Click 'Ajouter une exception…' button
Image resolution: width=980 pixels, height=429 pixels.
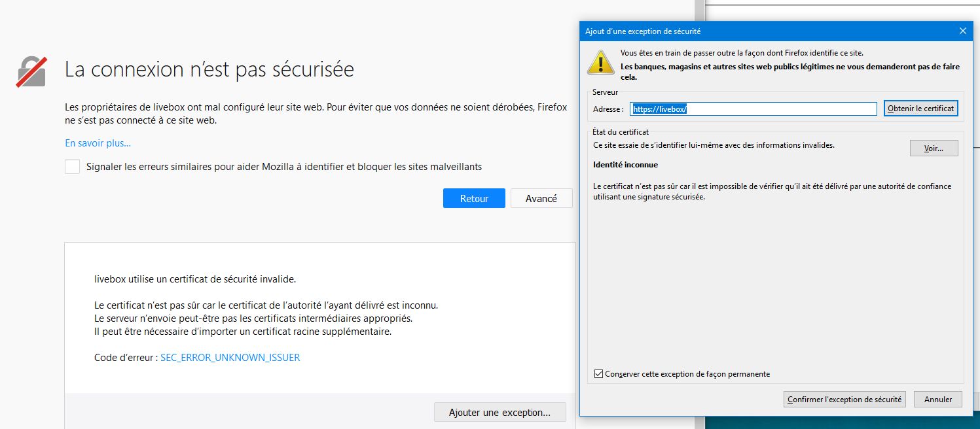click(x=499, y=413)
